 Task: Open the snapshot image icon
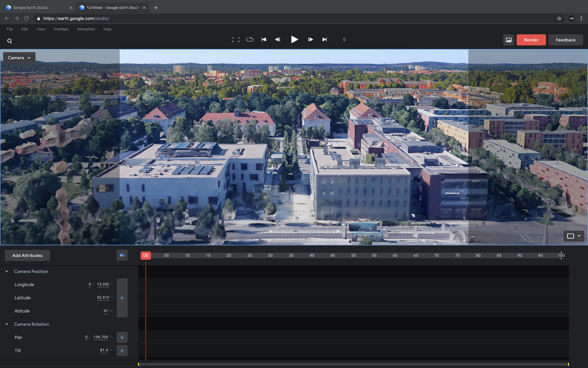tap(509, 40)
